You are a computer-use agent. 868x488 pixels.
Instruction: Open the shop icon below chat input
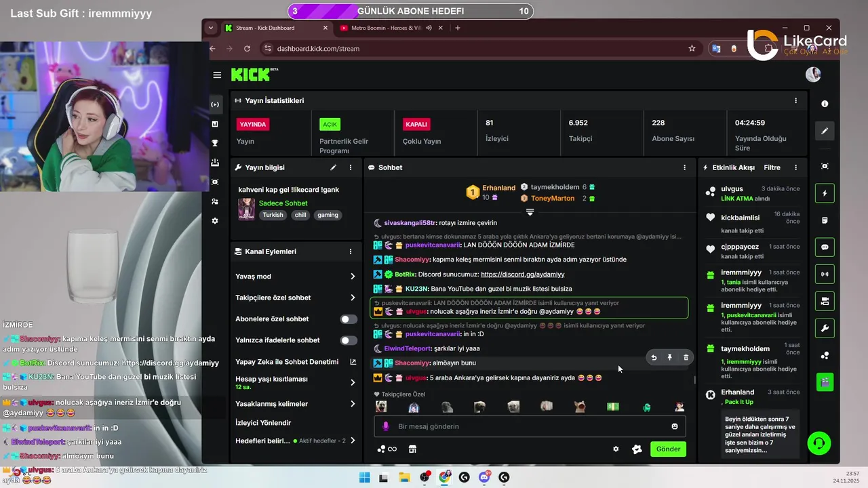click(412, 449)
